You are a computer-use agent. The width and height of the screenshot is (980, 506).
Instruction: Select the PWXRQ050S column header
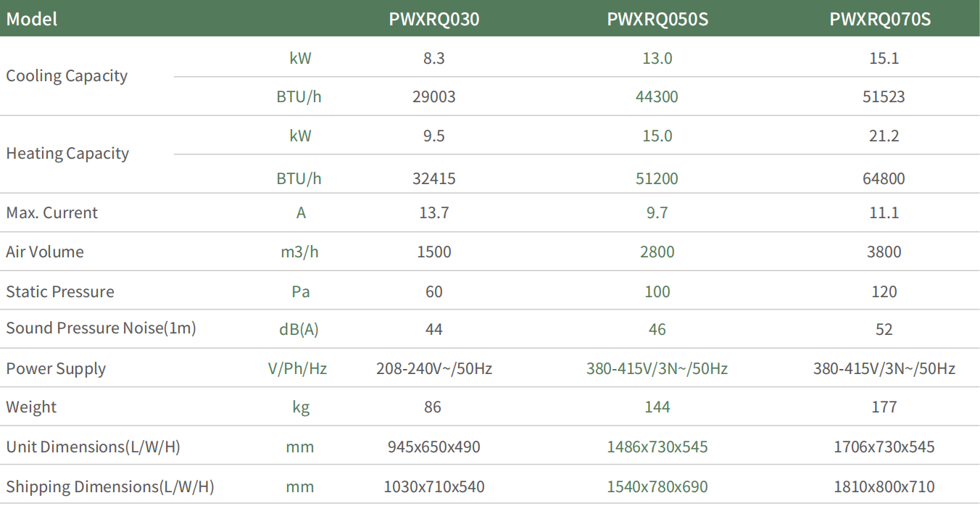click(x=657, y=19)
